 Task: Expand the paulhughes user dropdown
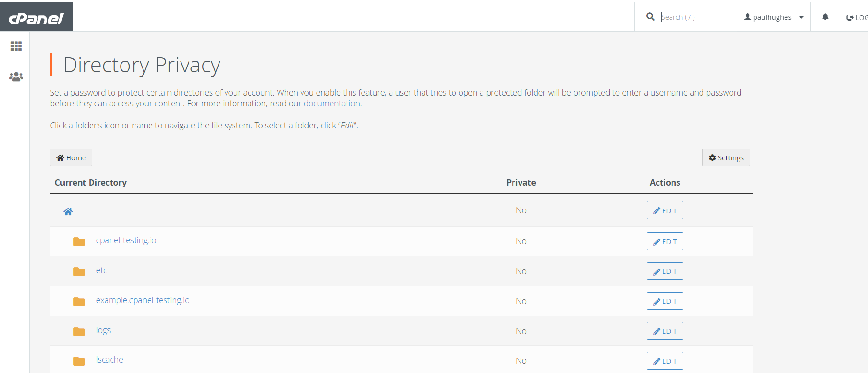click(x=774, y=17)
